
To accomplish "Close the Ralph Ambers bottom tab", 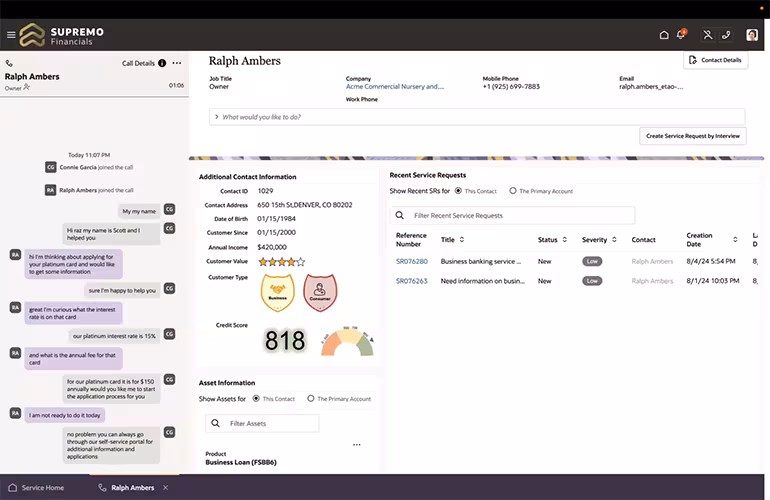I will pyautogui.click(x=165, y=488).
